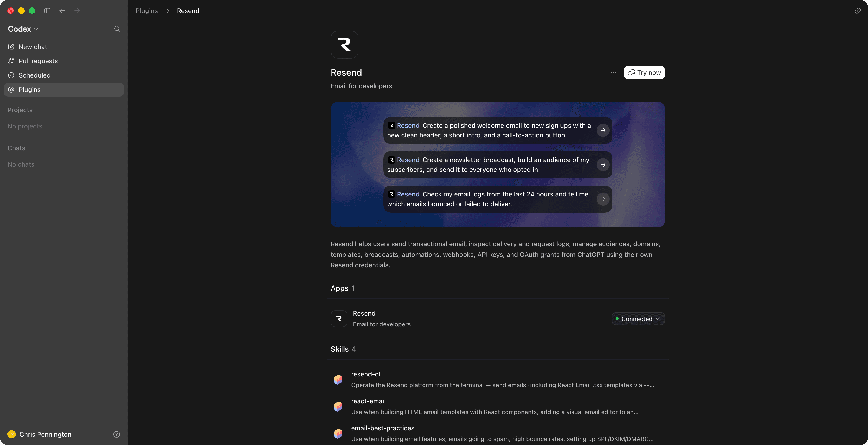Navigate to Plugins breadcrumb
Screen dimensions: 868x445
pyautogui.click(x=147, y=11)
